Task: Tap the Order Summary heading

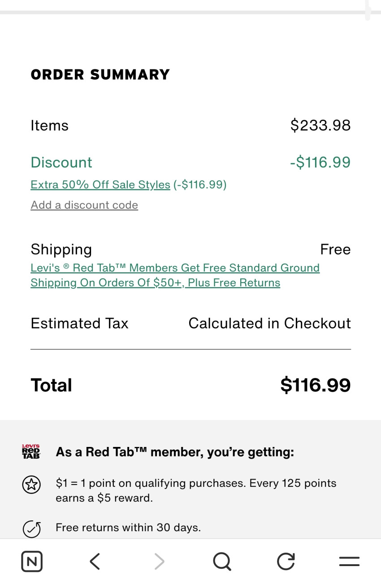Action: click(x=100, y=74)
